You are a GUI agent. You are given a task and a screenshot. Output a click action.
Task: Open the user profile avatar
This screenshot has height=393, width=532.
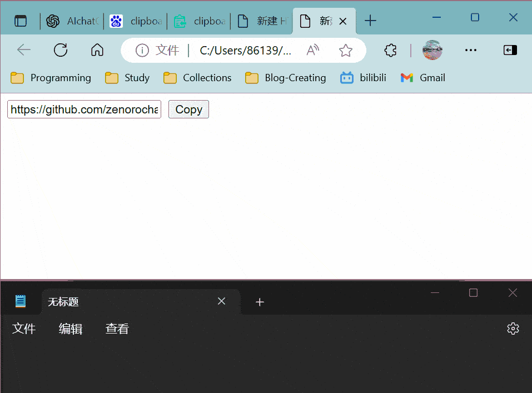432,51
